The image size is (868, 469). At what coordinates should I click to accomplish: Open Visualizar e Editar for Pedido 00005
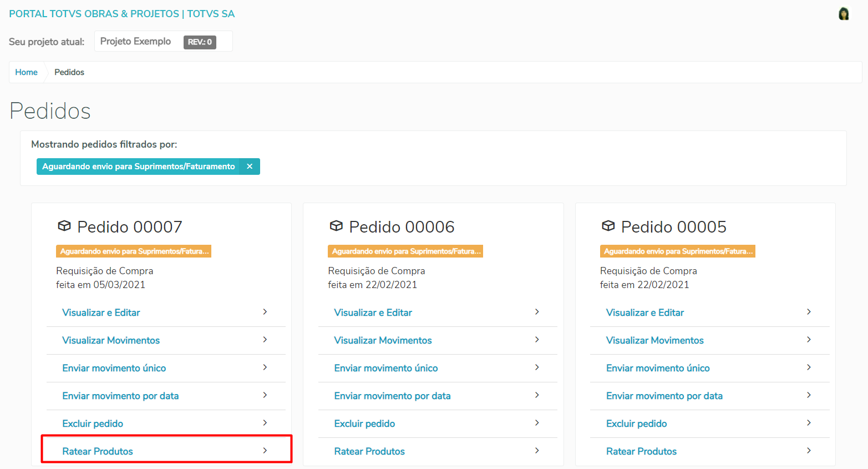click(x=644, y=312)
